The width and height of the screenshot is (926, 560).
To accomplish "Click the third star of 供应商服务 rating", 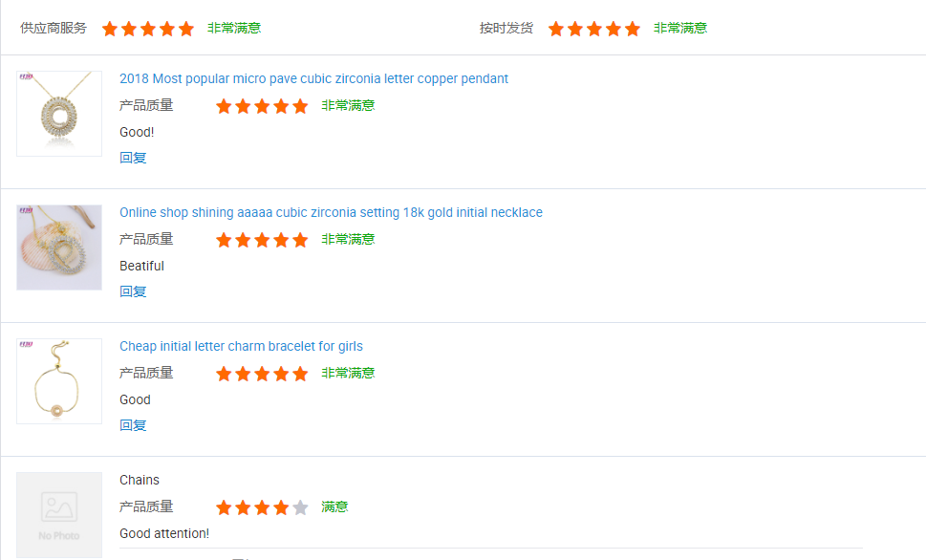I will [148, 29].
